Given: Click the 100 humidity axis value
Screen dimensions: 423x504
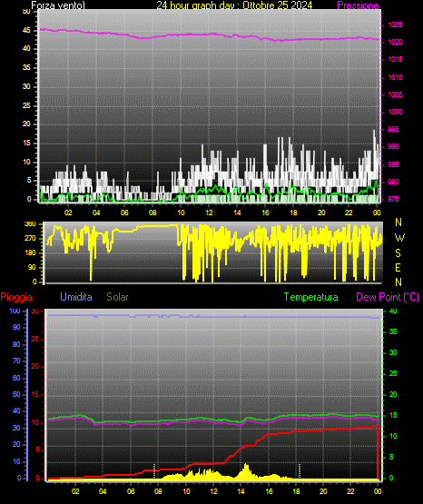Looking at the screenshot, I should coord(15,311).
